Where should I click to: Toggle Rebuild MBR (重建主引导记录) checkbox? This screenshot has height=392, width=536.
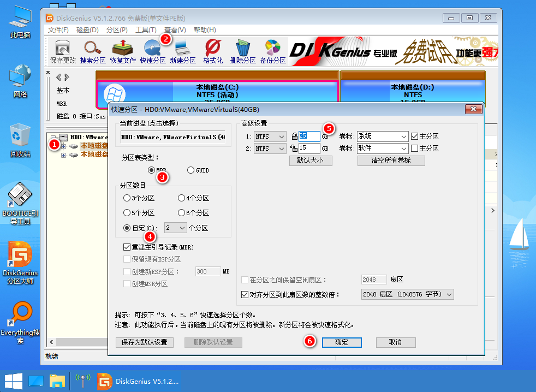click(x=127, y=247)
